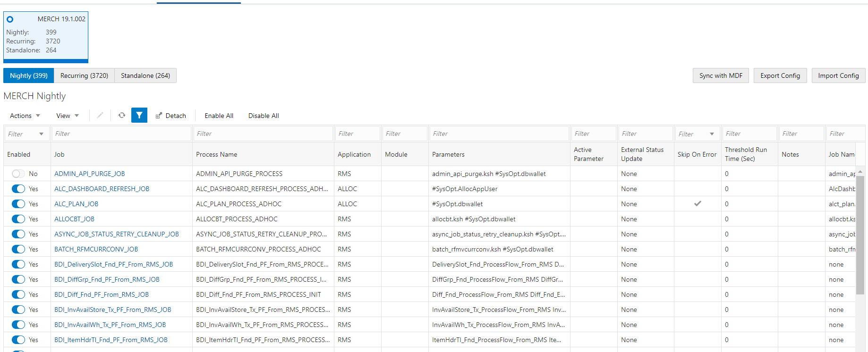Click the Module filter field
868x352 pixels.
point(405,134)
